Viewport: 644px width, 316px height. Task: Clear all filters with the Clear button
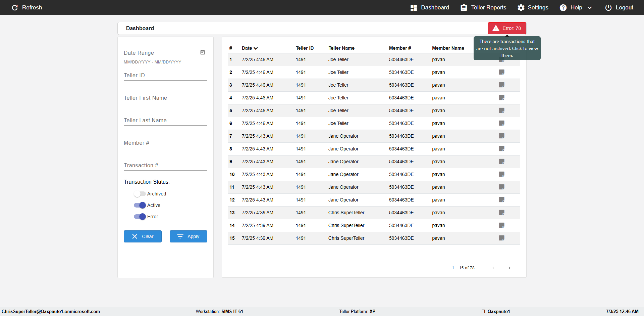click(143, 236)
